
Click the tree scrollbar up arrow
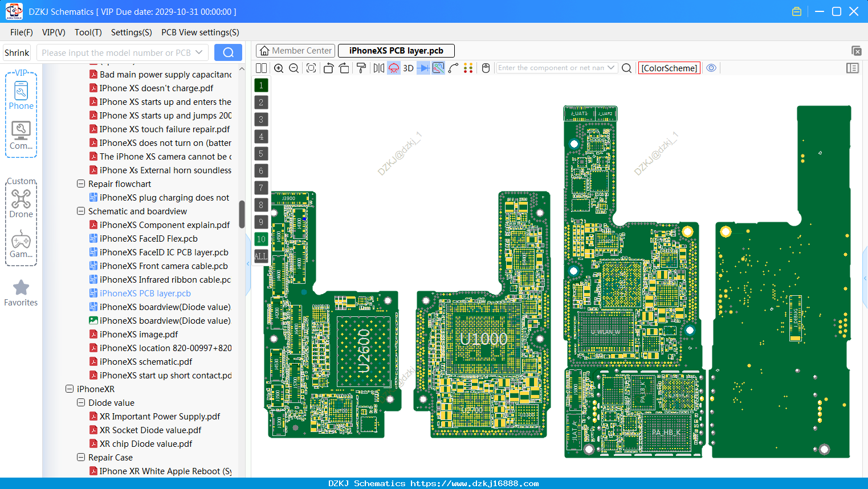click(x=242, y=69)
